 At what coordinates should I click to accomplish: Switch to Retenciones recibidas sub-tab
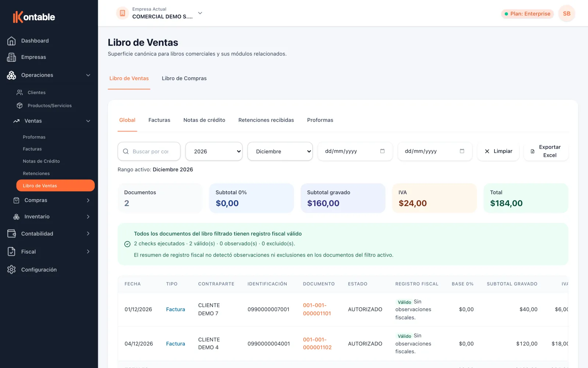266,120
